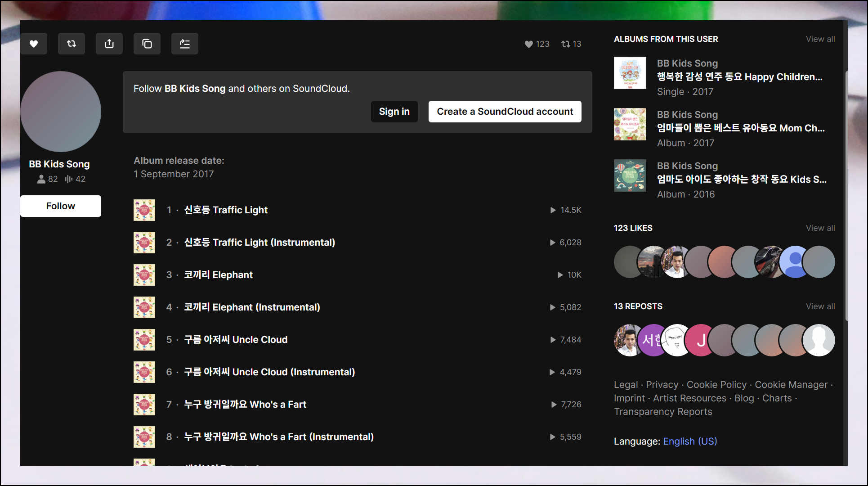Screen dimensions: 868x486
Task: Select track 5 Uncle Cloud
Action: [x=236, y=340]
